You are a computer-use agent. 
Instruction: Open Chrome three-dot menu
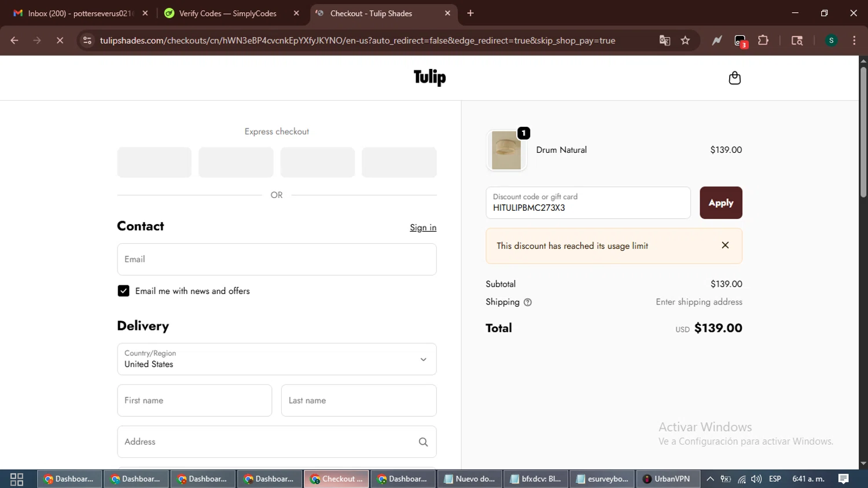[854, 41]
